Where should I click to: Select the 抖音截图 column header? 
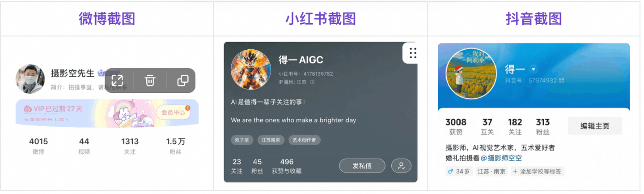coord(534,19)
